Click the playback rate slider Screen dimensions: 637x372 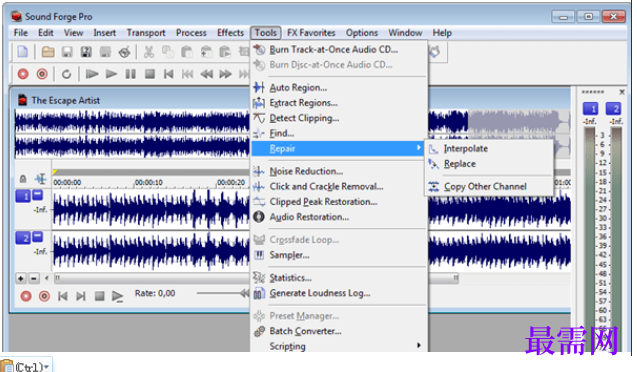coord(223,293)
